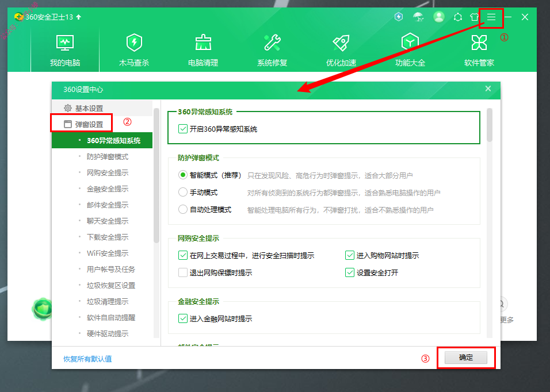Click the 360 logo in the title bar

[18, 17]
